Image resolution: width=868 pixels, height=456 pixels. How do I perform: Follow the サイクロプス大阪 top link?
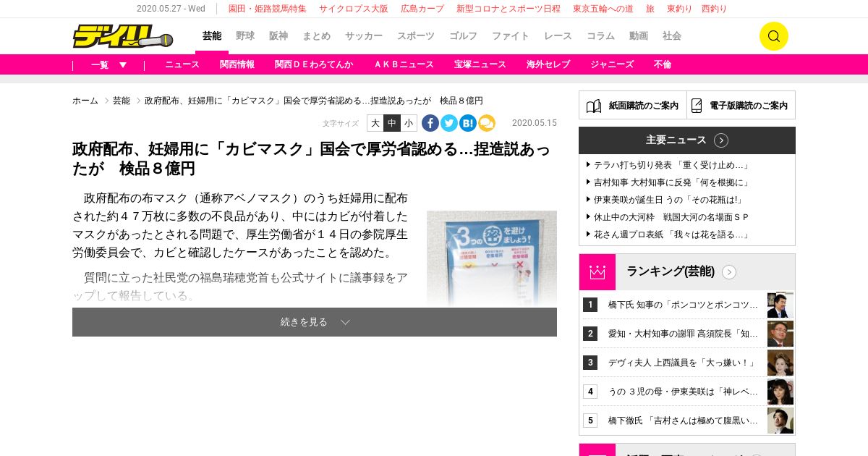point(354,9)
